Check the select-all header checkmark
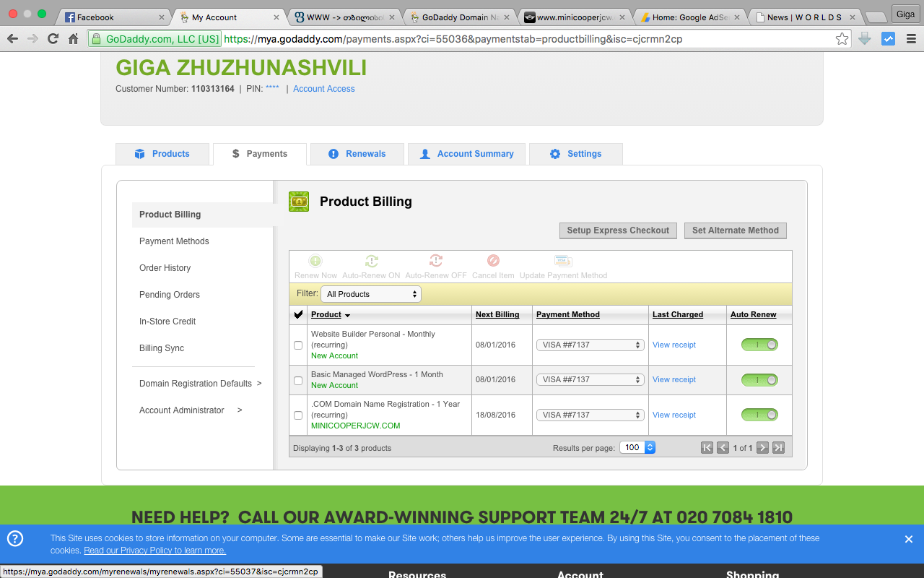Viewport: 924px width, 578px height. (x=298, y=314)
